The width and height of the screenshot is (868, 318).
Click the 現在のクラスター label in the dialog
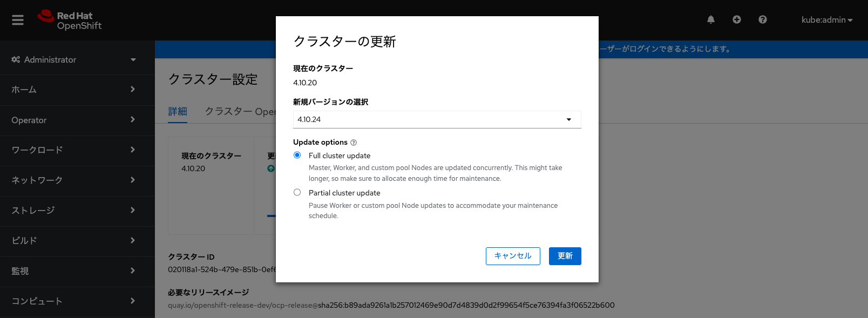coord(323,69)
